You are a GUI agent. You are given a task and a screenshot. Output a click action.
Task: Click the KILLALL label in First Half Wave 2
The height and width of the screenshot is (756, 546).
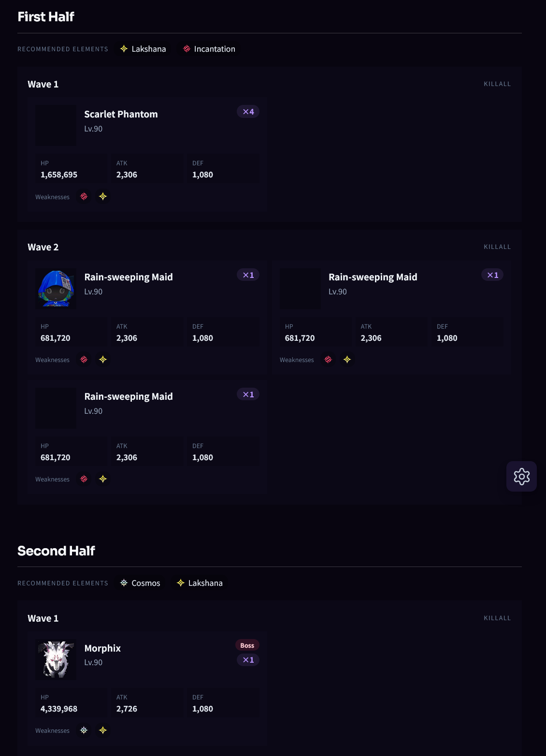497,247
